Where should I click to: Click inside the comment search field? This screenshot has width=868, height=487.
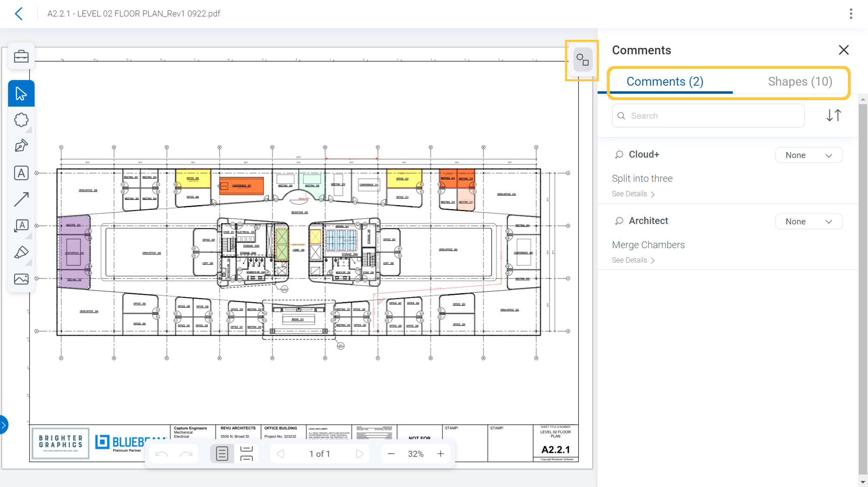(708, 115)
